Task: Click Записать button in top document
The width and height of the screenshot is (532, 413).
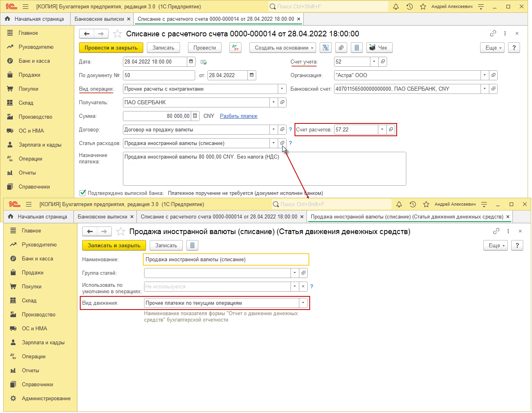Action: pos(163,48)
